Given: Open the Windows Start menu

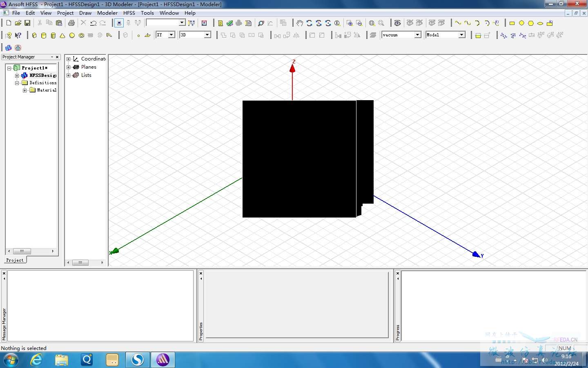Looking at the screenshot, I should pos(11,360).
